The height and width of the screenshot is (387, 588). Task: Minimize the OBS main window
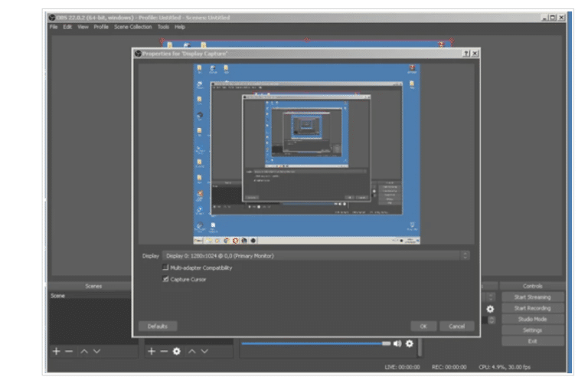pyautogui.click(x=544, y=18)
